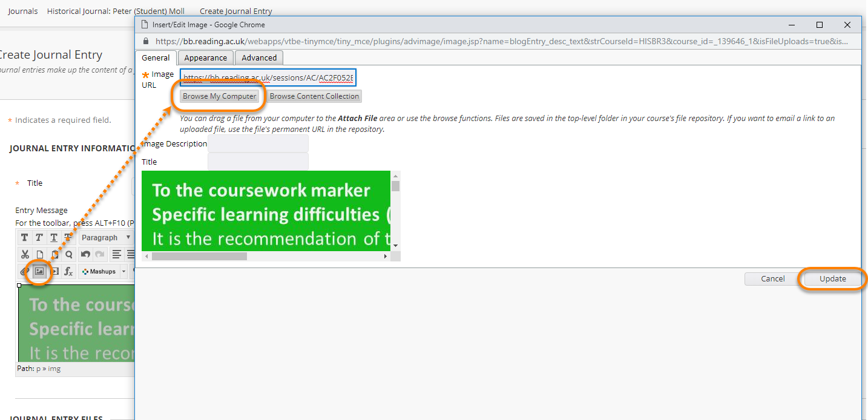The image size is (868, 420).
Task: Click the align left icon
Action: point(117,255)
